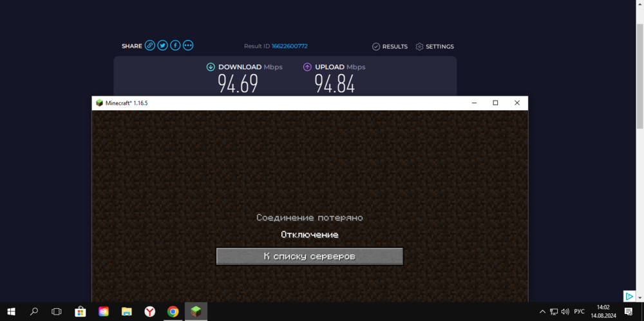The image size is (644, 321).
Task: Open network status tray icon
Action: point(554,311)
